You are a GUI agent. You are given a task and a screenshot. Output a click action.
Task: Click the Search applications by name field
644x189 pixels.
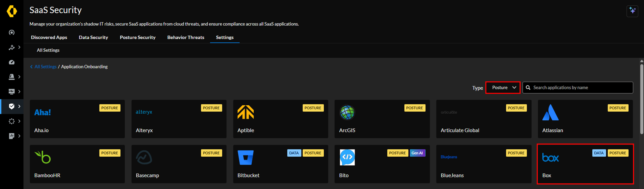(578, 88)
